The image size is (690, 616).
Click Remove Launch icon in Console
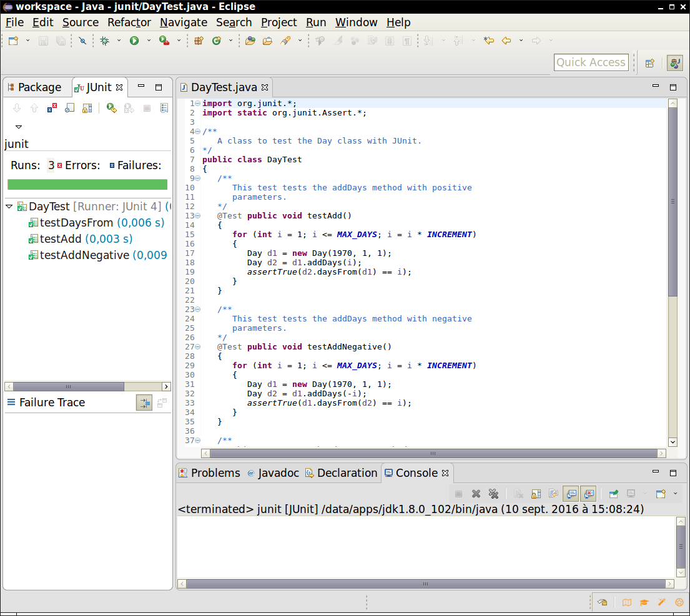pyautogui.click(x=476, y=494)
